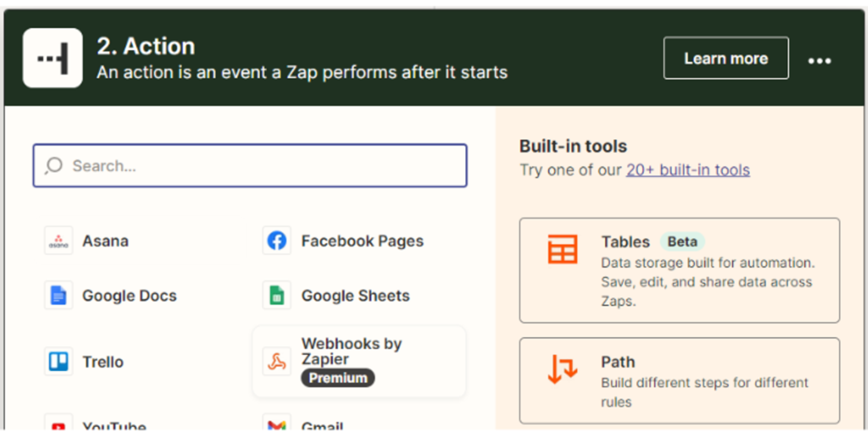Click the Built-in tools heading
This screenshot has width=868, height=437.
point(573,146)
